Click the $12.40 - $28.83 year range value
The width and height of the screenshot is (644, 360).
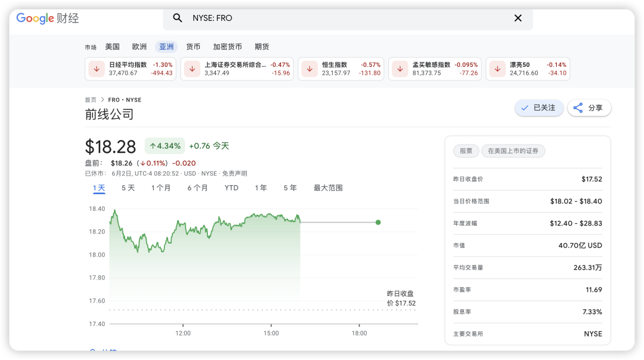(x=576, y=223)
